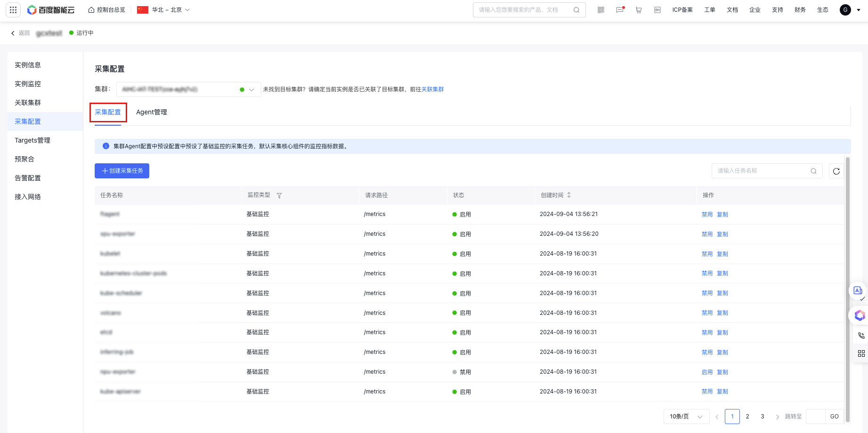
Task: Open the QR code icon in header
Action: pos(601,10)
